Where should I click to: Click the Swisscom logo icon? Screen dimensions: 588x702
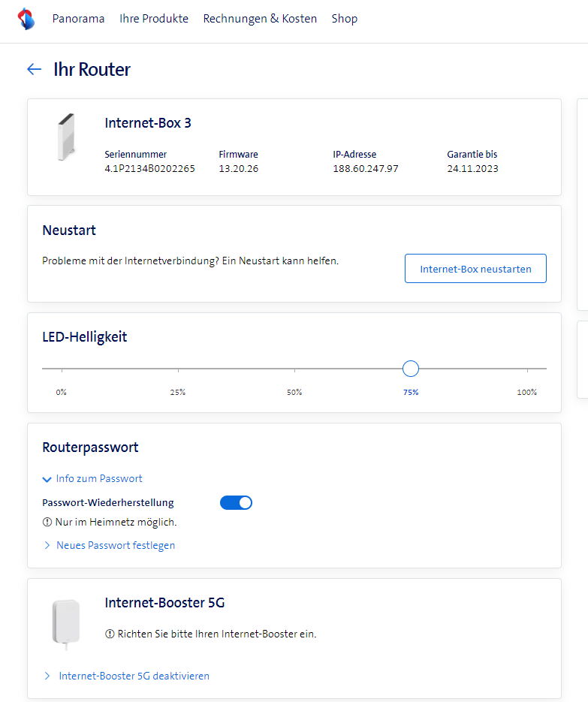pyautogui.click(x=26, y=19)
